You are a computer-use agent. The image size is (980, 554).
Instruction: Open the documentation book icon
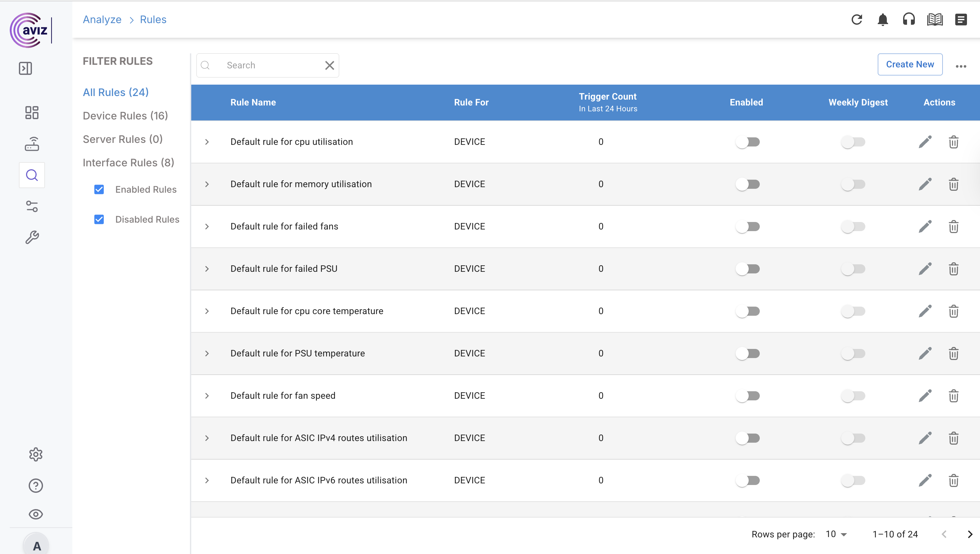935,20
